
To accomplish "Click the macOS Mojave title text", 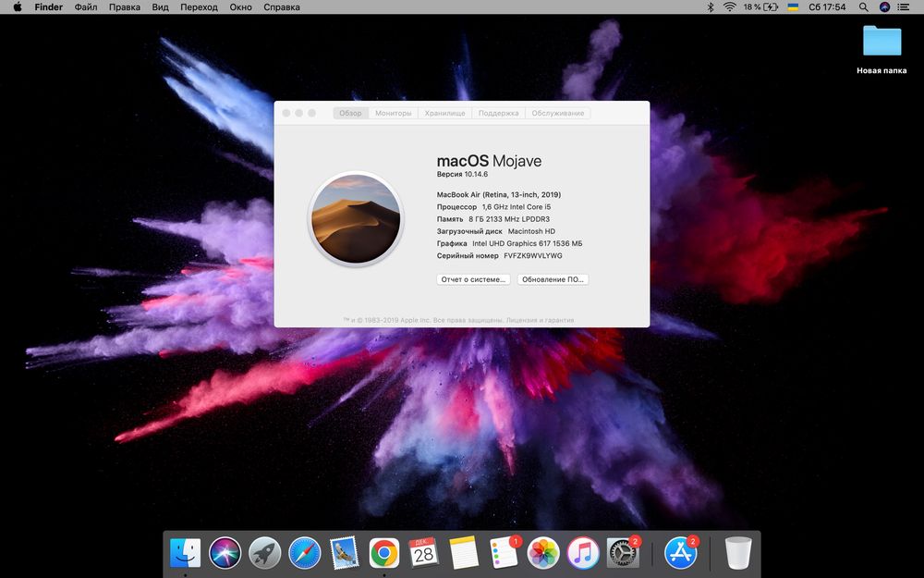I will (489, 161).
